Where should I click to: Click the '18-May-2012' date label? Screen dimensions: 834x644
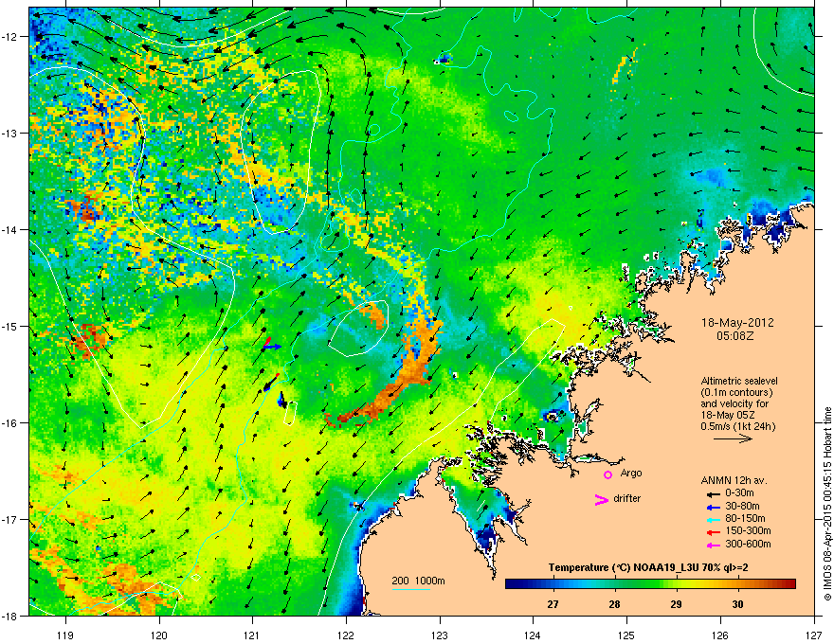(x=737, y=323)
